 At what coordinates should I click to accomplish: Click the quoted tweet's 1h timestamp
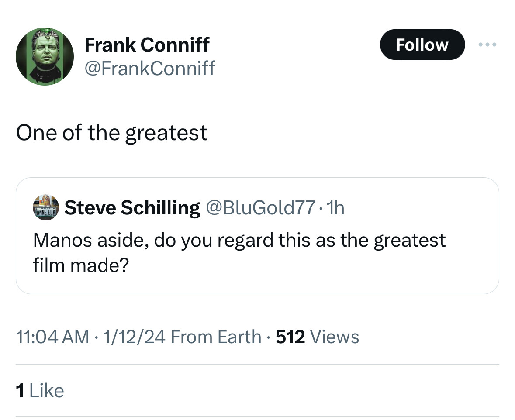[x=335, y=208]
